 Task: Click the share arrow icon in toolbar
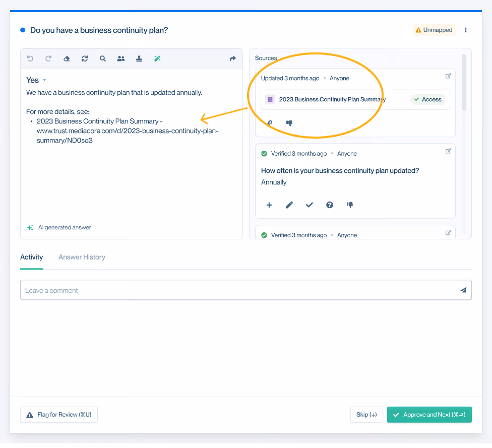(232, 58)
